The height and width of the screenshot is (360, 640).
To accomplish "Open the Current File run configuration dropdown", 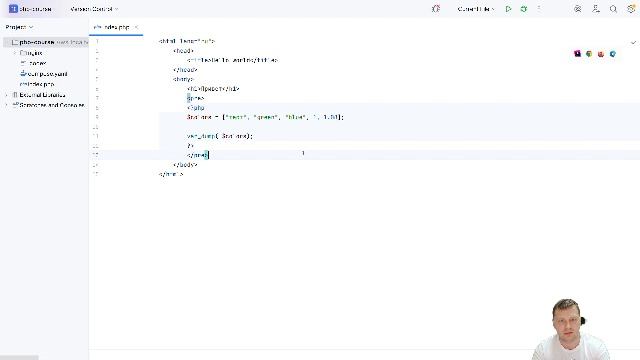I will tap(476, 9).
